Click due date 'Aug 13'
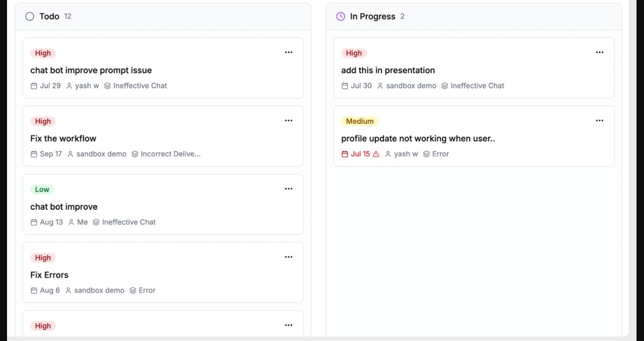 coord(52,222)
